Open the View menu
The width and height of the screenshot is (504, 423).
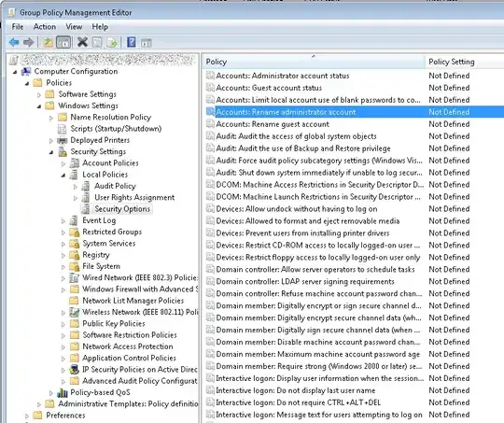(x=74, y=27)
